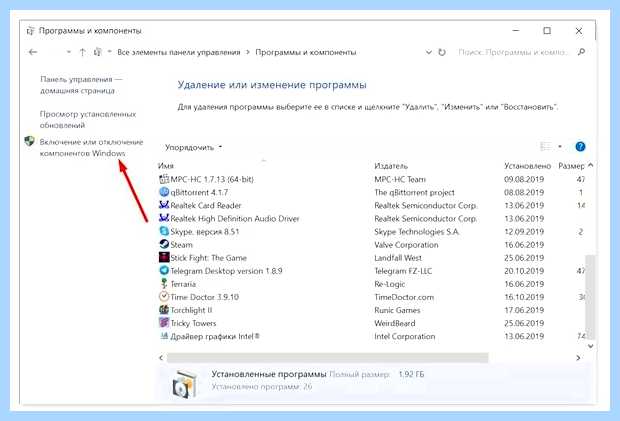
Task: Click the scroll down arrow
Action: [590, 346]
